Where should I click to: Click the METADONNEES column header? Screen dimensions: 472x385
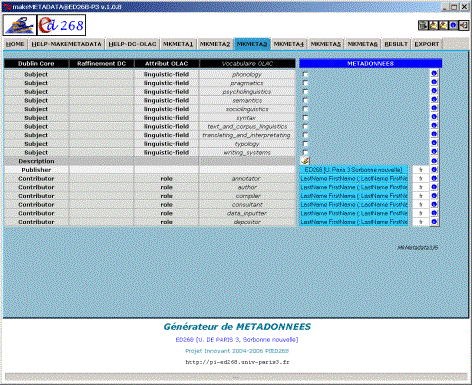coord(370,63)
